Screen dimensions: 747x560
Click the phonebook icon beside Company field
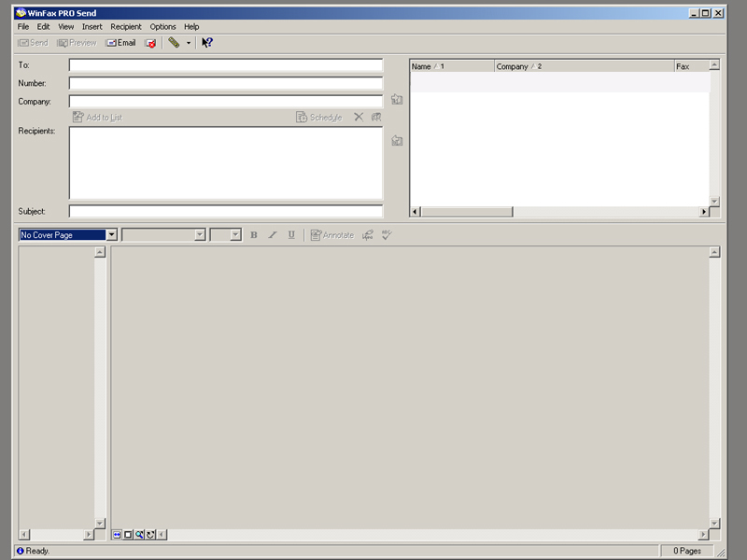(x=397, y=100)
